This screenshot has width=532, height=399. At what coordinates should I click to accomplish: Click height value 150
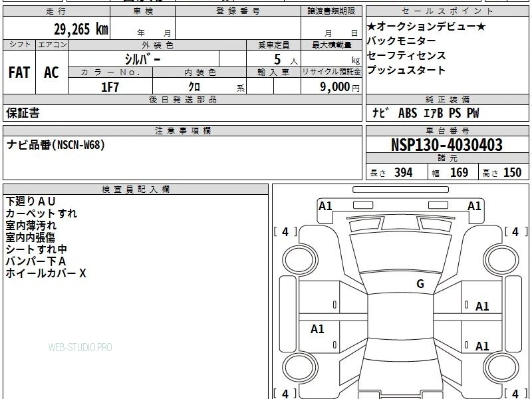click(x=512, y=173)
